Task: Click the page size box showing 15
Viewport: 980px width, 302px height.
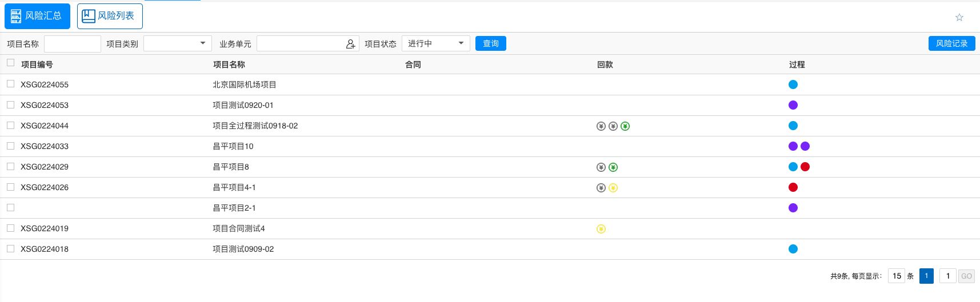Action: pyautogui.click(x=897, y=276)
